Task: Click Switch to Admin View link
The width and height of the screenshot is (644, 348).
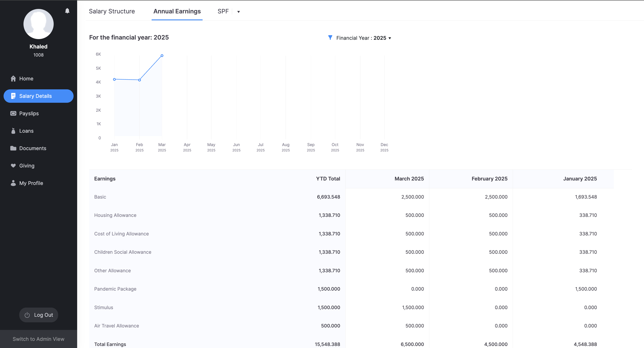Action: [38, 339]
